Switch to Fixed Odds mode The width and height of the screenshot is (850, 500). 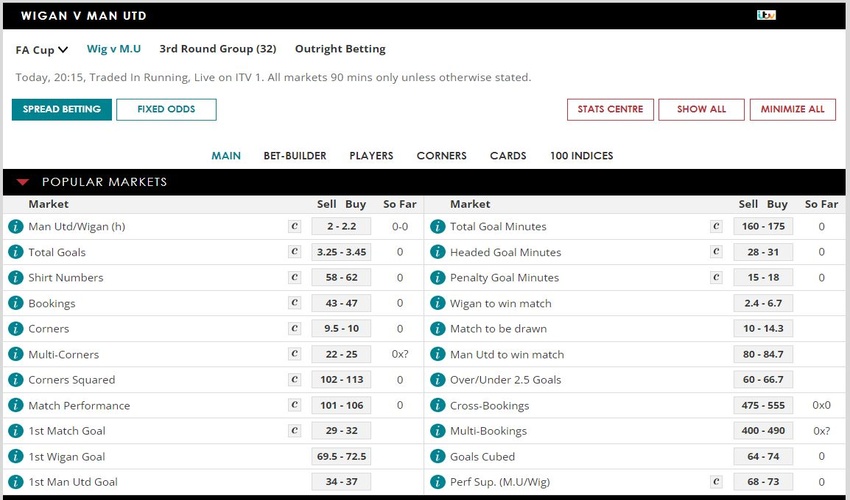click(x=166, y=109)
